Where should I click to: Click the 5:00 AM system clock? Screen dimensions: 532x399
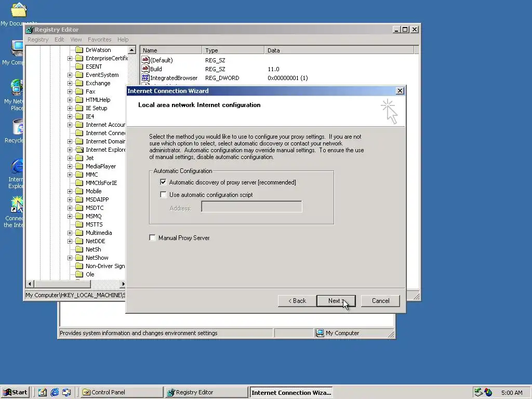coord(512,393)
